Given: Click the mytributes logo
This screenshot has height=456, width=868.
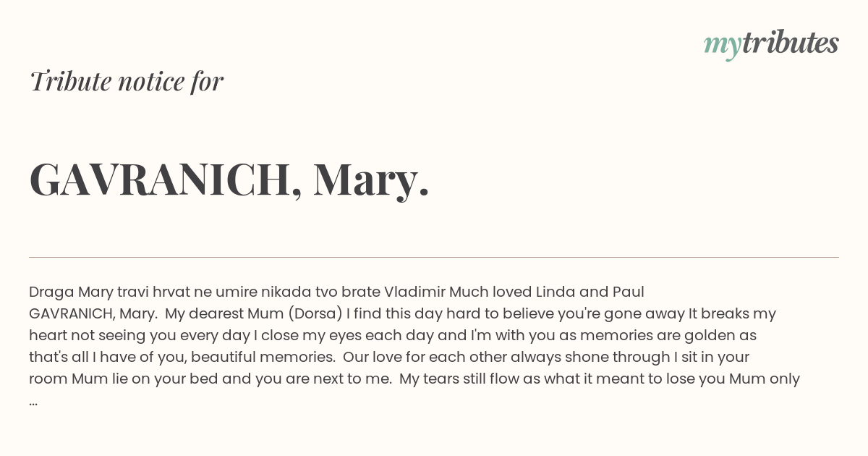Looking at the screenshot, I should pos(771,44).
